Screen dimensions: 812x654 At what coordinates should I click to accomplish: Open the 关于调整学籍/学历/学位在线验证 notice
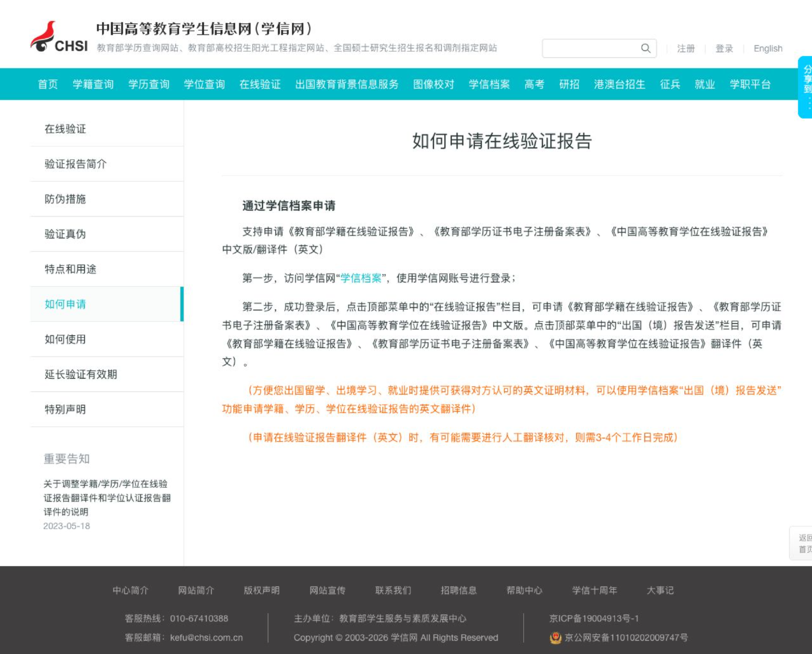107,498
